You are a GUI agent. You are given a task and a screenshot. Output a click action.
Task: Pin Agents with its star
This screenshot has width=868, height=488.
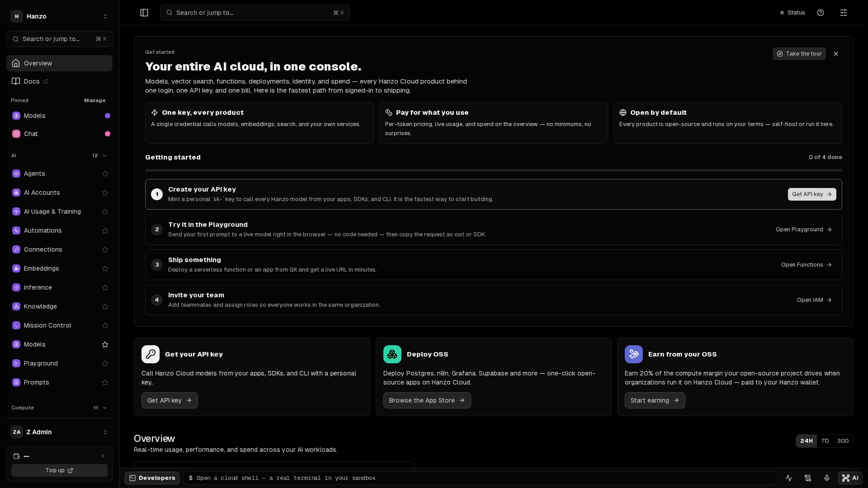(105, 174)
